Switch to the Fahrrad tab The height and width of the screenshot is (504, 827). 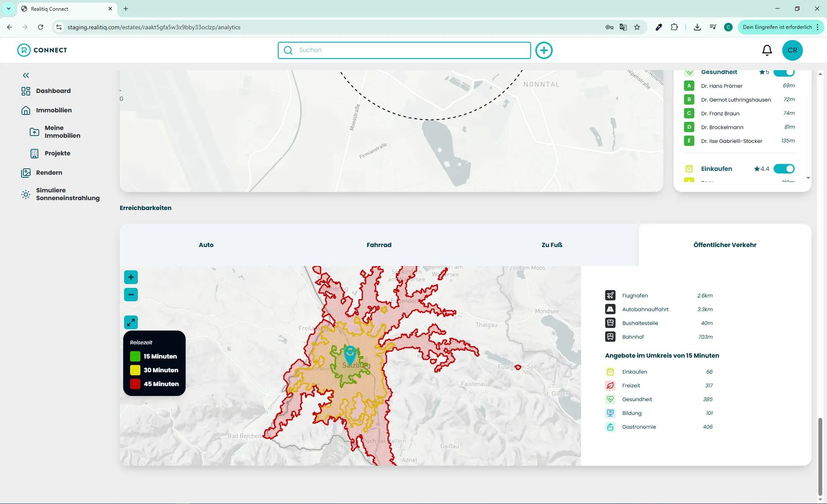click(x=379, y=245)
